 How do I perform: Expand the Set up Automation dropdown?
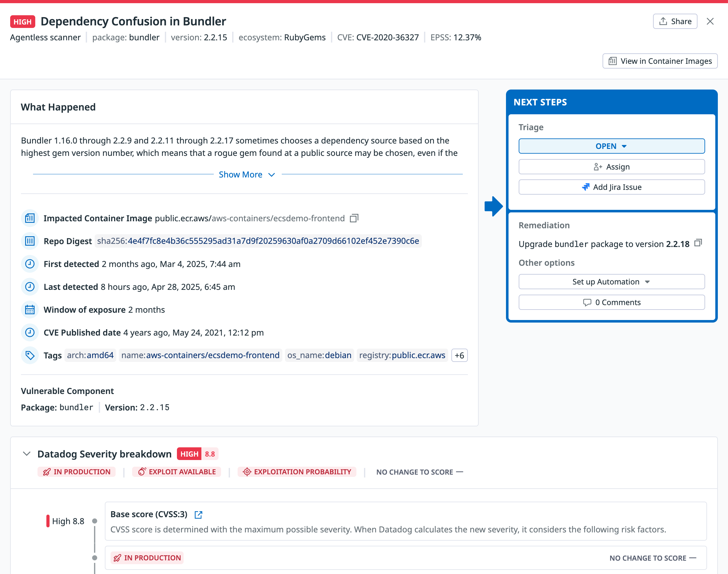click(x=611, y=282)
